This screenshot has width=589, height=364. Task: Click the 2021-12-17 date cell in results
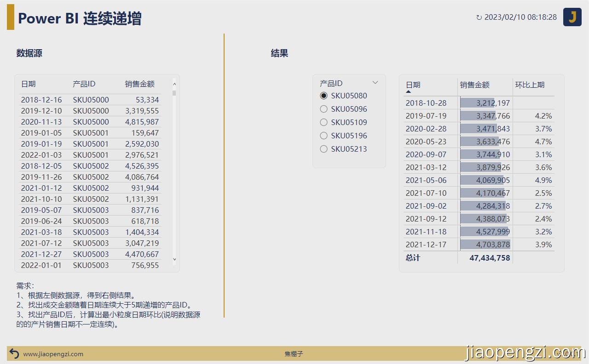click(x=426, y=245)
